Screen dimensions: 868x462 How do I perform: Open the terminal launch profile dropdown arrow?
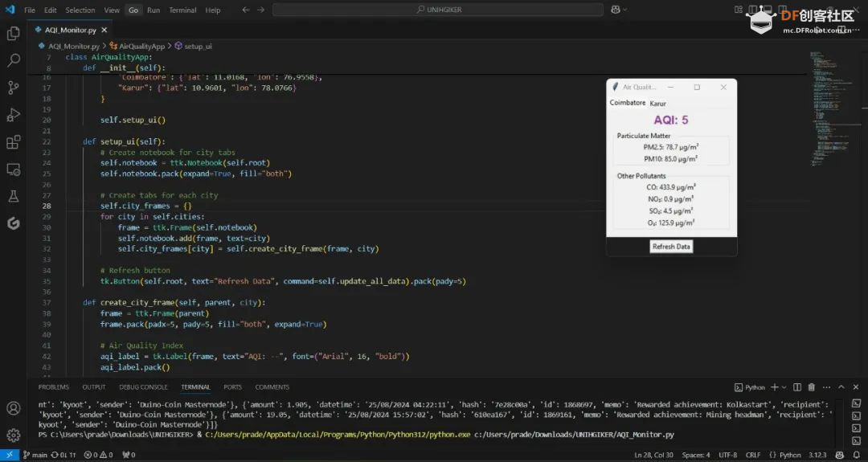tap(784, 387)
